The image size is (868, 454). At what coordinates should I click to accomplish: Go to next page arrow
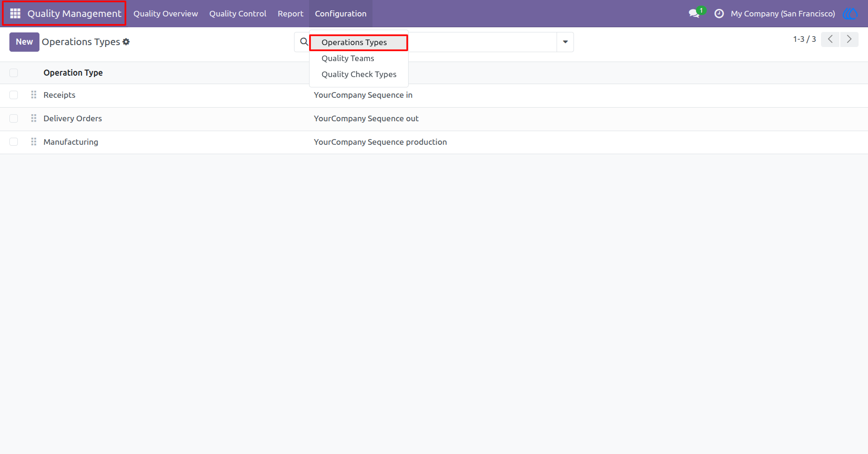(x=849, y=39)
